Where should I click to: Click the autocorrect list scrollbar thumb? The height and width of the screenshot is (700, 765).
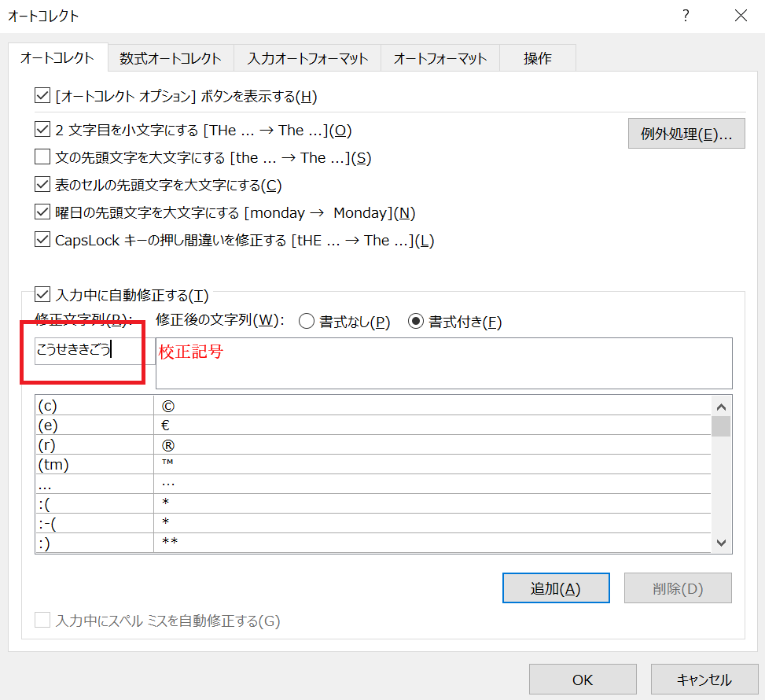[721, 426]
